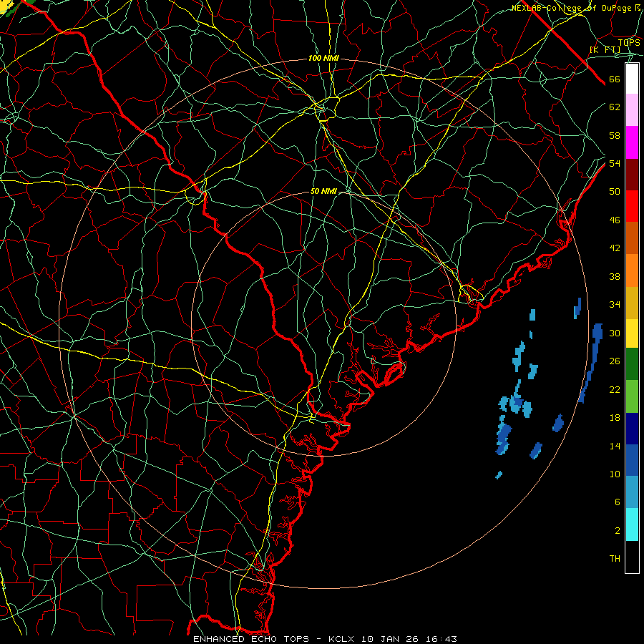Click the 'TOPS' legend title
644x644 pixels.
pos(629,42)
